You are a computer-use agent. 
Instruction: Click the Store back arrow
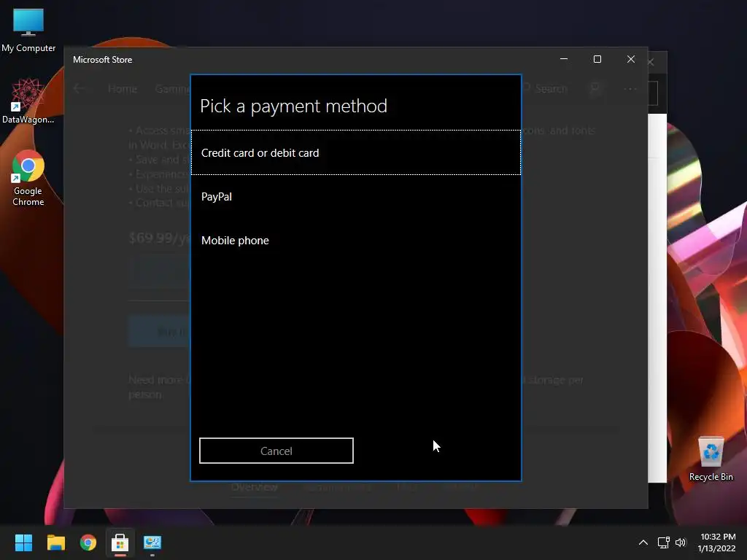tap(79, 88)
